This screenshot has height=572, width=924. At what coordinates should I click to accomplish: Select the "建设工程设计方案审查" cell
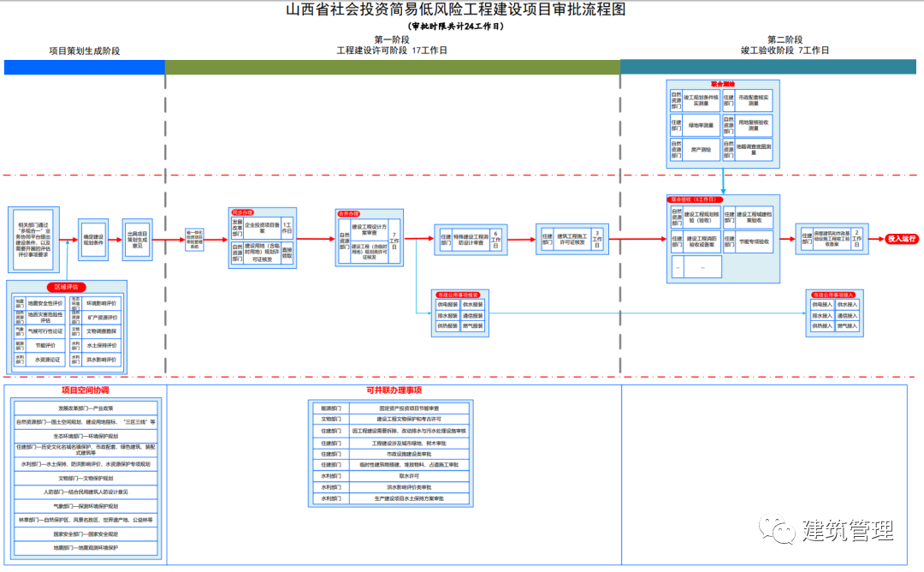(370, 229)
